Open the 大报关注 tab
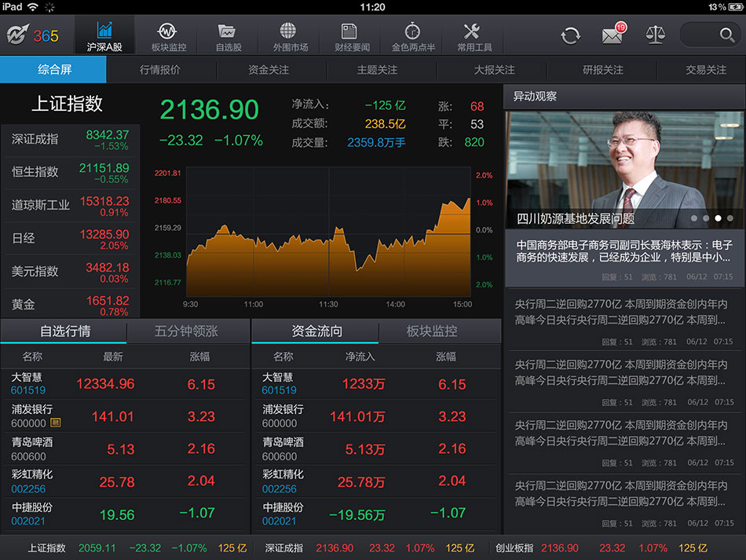The height and width of the screenshot is (560, 746). 494,69
